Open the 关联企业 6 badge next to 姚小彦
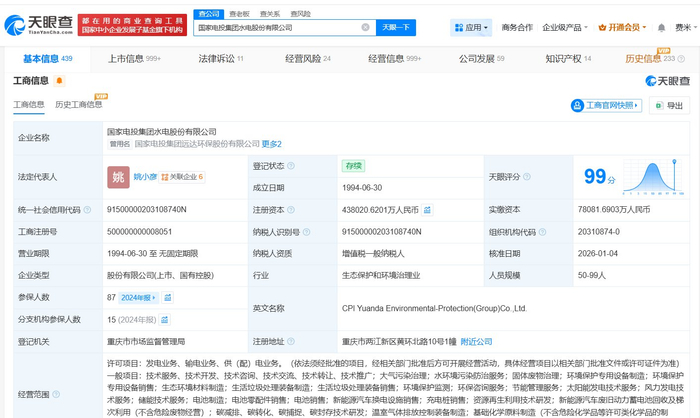Image resolution: width=700 pixels, height=418 pixels. pos(182,177)
